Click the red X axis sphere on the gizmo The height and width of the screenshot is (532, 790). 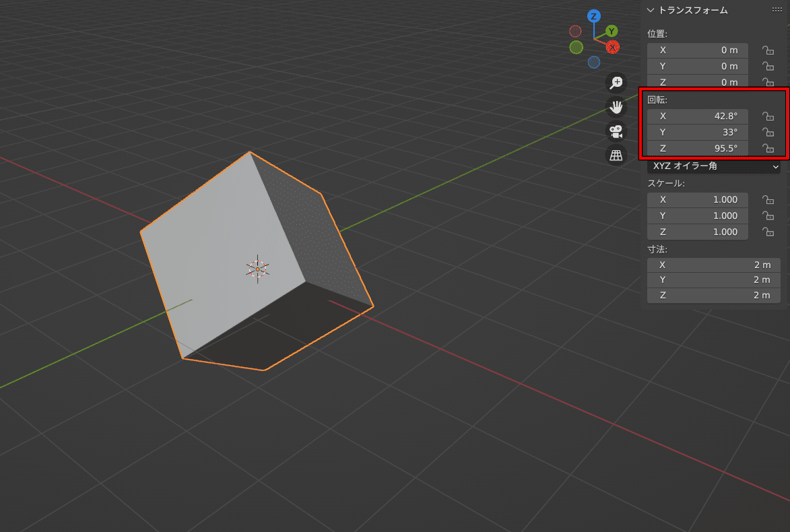tap(612, 47)
